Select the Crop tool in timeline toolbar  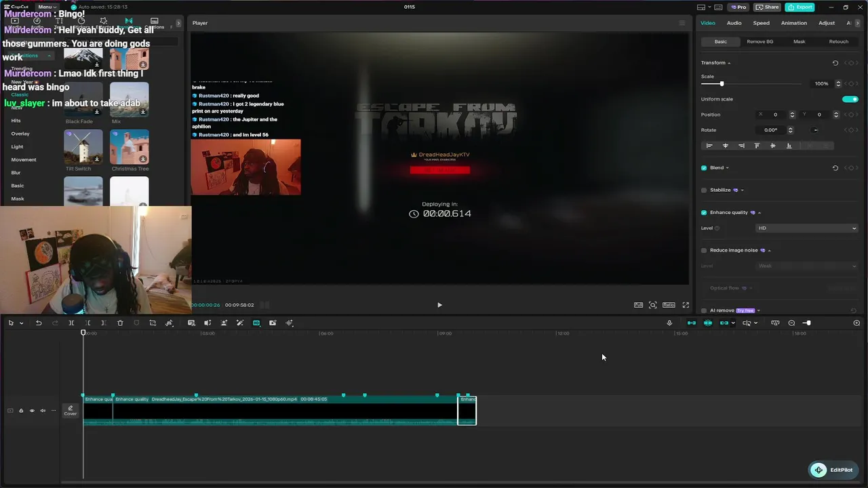point(153,323)
